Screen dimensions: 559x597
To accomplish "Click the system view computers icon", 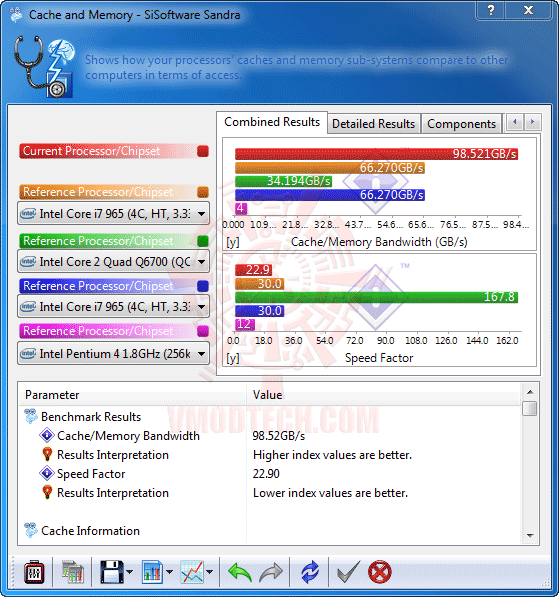I will (73, 572).
